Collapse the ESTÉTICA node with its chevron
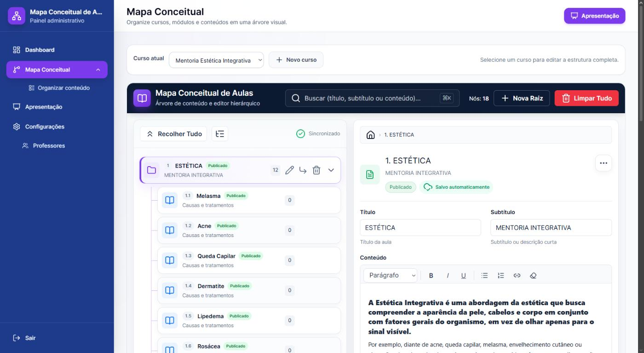This screenshot has height=353, width=644. click(x=331, y=170)
